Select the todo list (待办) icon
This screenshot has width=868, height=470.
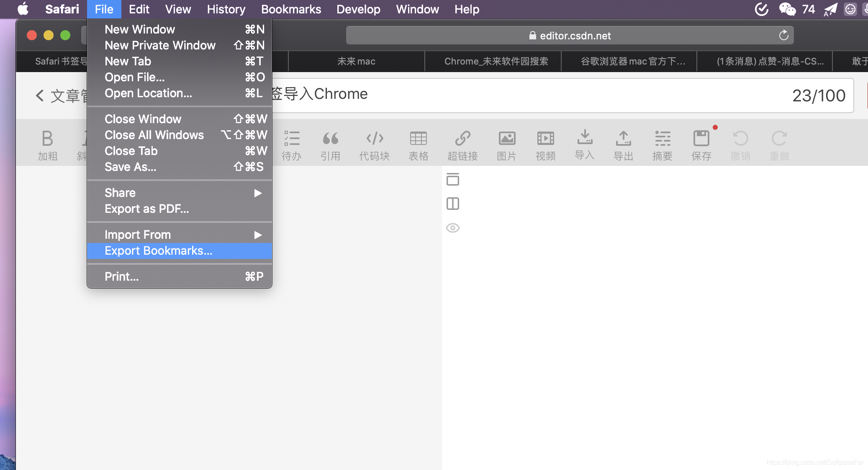coord(291,145)
